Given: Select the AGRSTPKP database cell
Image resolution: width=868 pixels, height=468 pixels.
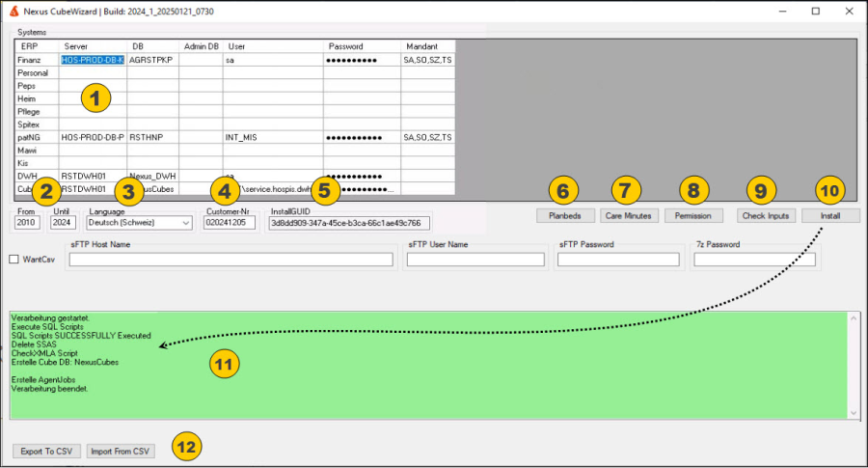Looking at the screenshot, I should 152,60.
